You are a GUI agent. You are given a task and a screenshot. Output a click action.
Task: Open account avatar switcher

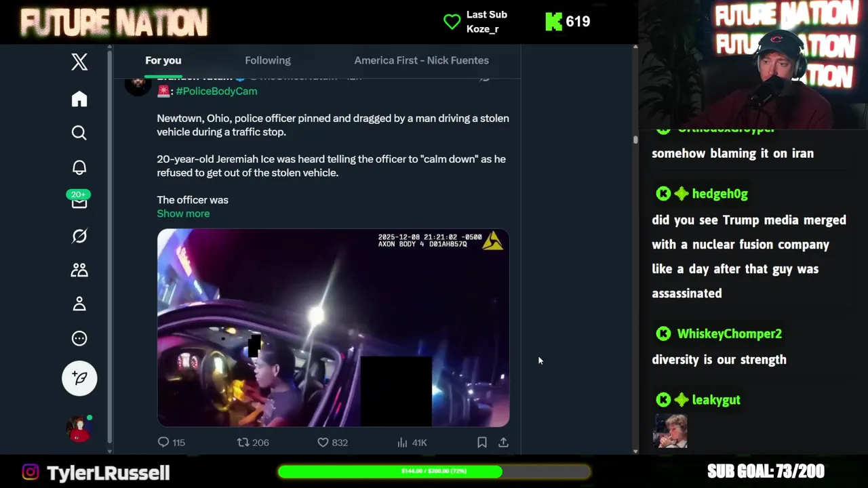(x=79, y=428)
